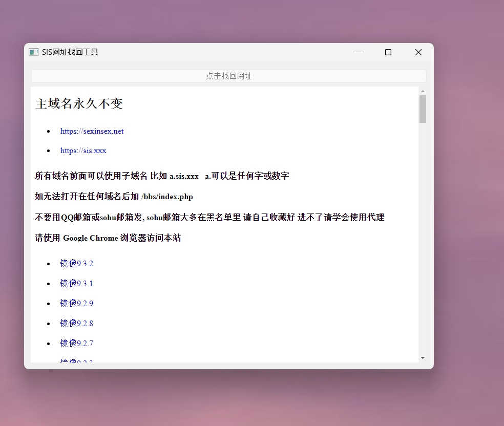Image resolution: width=504 pixels, height=426 pixels.
Task: Open mirror link 镜像9.3.1
Action: point(76,283)
